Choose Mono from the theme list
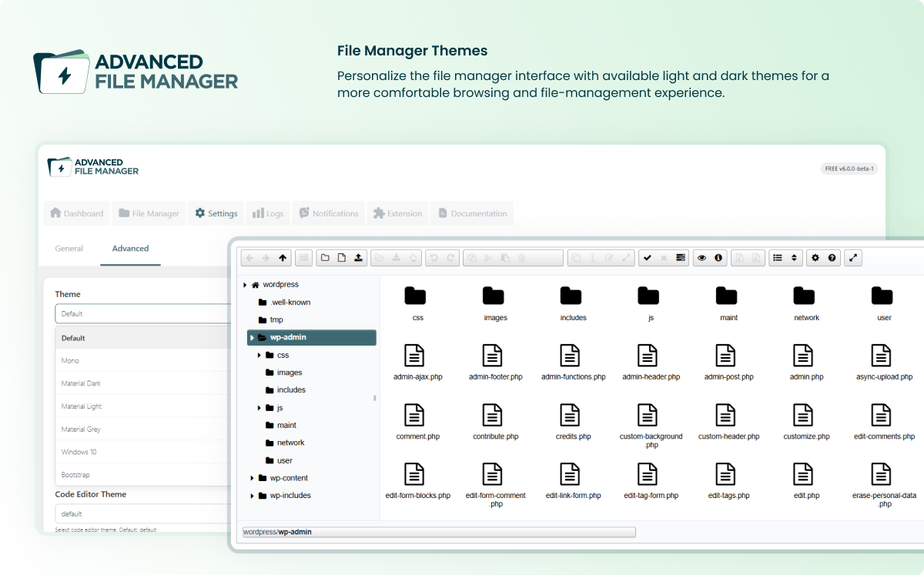Image resolution: width=924 pixels, height=575 pixels. pos(142,360)
